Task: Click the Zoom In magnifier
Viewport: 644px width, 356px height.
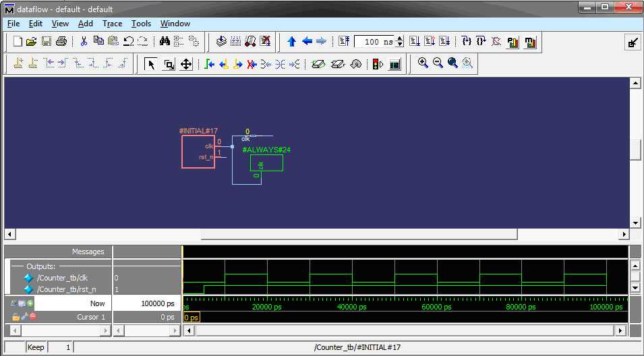Action: (423, 63)
